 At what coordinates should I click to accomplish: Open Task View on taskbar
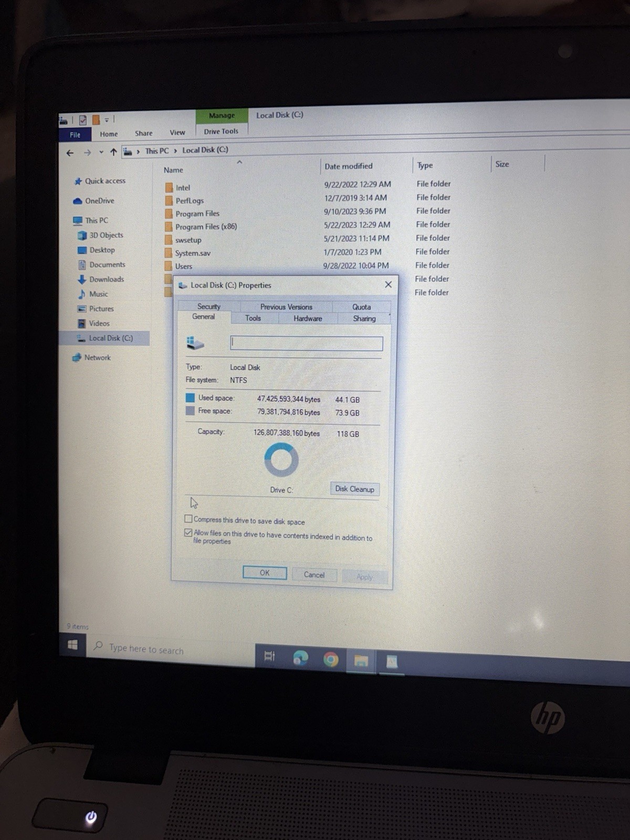[269, 656]
